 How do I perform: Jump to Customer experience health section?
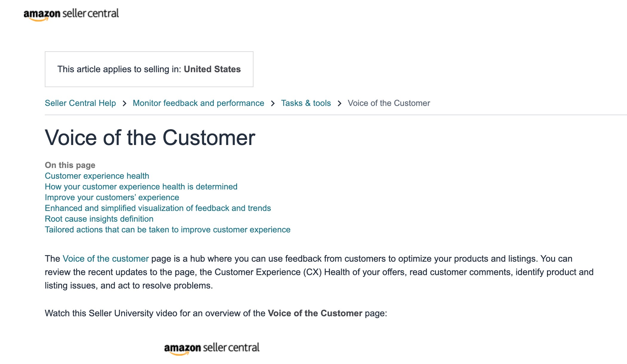click(x=97, y=176)
